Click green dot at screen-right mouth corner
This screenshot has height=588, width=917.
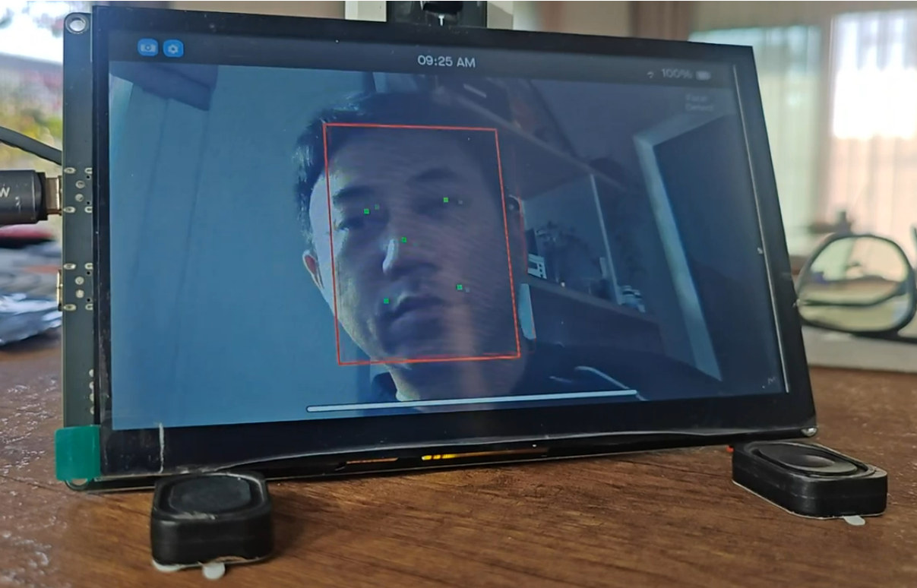pyautogui.click(x=459, y=286)
